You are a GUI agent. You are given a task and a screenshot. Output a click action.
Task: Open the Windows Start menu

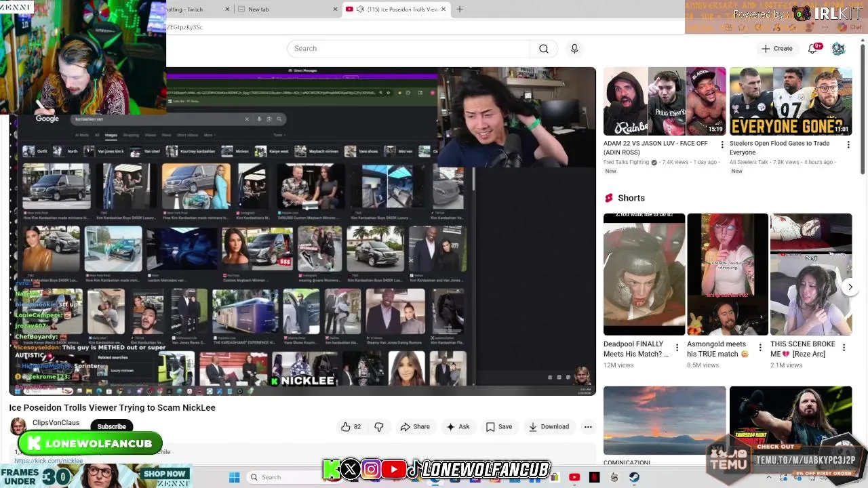(234, 477)
